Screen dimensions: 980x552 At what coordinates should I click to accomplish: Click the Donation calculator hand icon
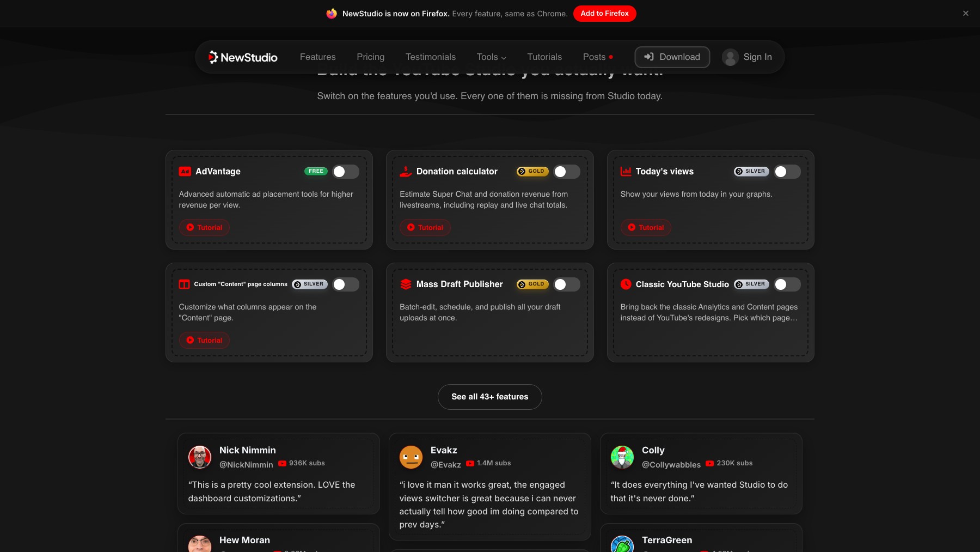pos(406,171)
